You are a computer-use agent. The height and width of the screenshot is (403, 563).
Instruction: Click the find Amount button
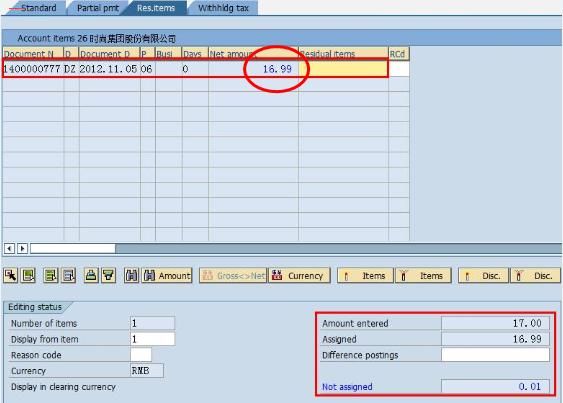pos(167,275)
